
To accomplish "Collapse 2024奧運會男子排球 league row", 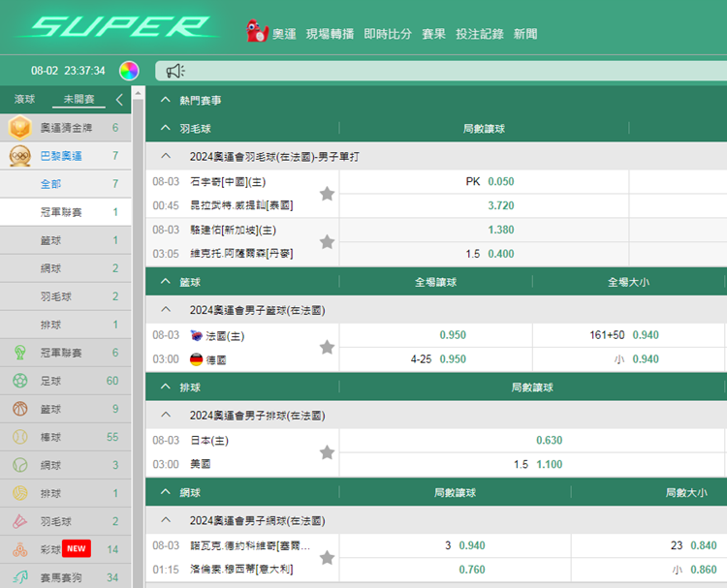I will pyautogui.click(x=166, y=415).
